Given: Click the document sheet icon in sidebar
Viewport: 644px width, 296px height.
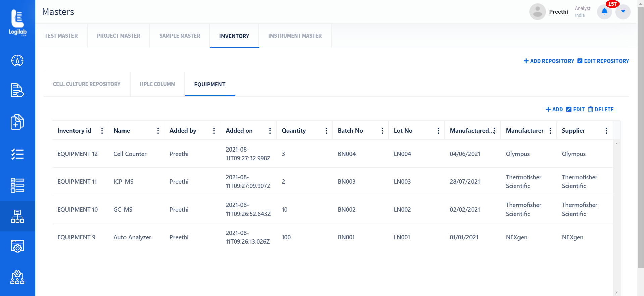Looking at the screenshot, I should 17,90.
